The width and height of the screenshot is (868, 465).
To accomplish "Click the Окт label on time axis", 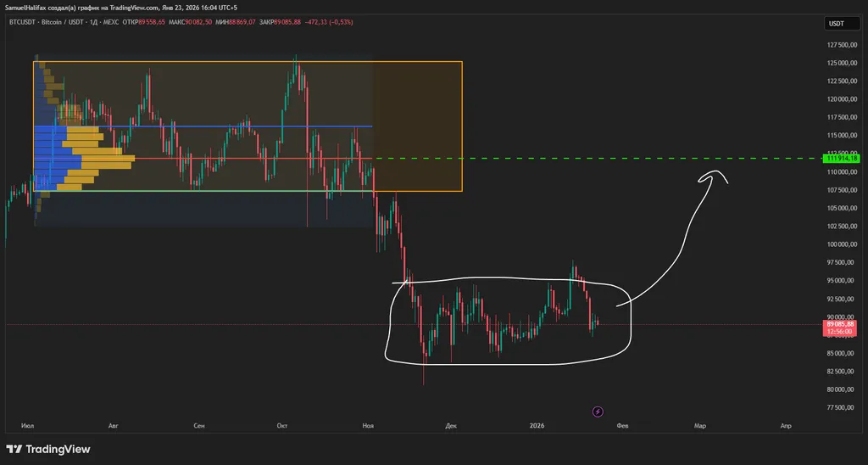I will point(282,426).
